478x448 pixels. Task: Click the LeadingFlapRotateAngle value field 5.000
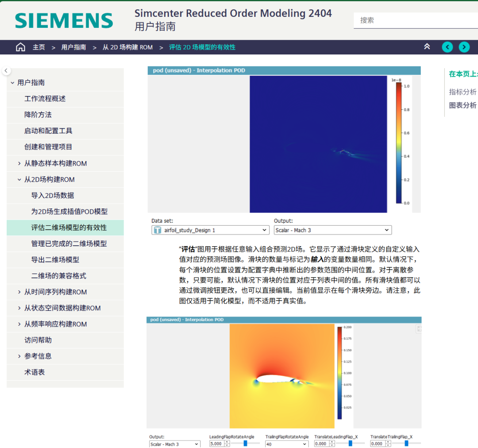tap(217, 444)
